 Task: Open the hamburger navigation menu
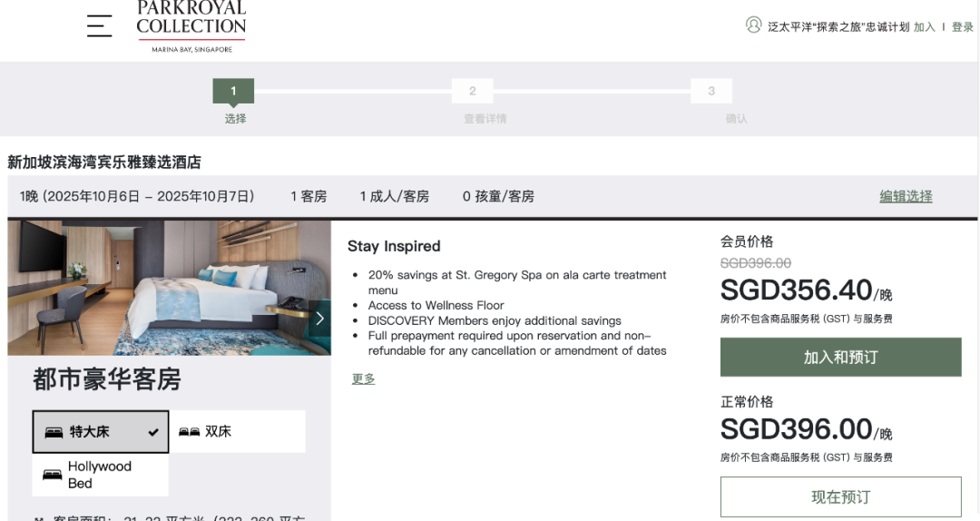(100, 25)
